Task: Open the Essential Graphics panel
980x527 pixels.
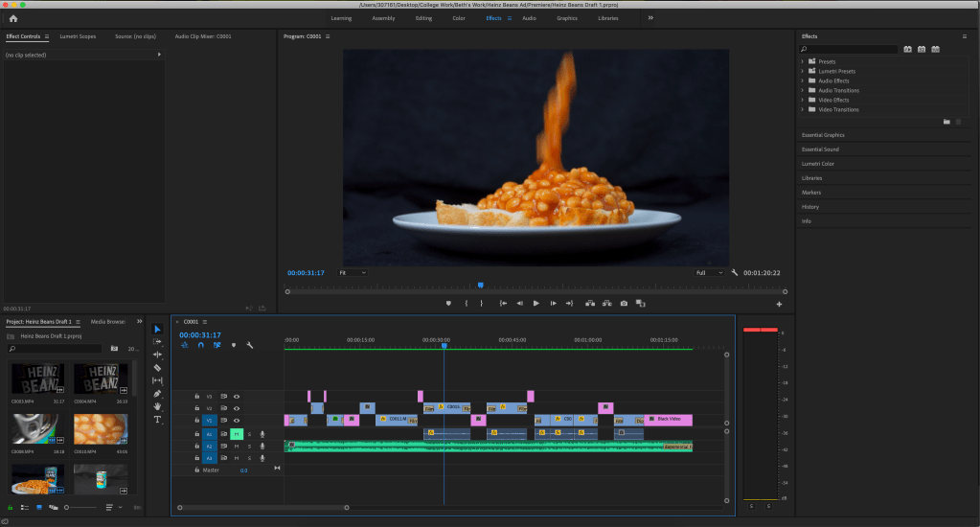Action: point(823,135)
